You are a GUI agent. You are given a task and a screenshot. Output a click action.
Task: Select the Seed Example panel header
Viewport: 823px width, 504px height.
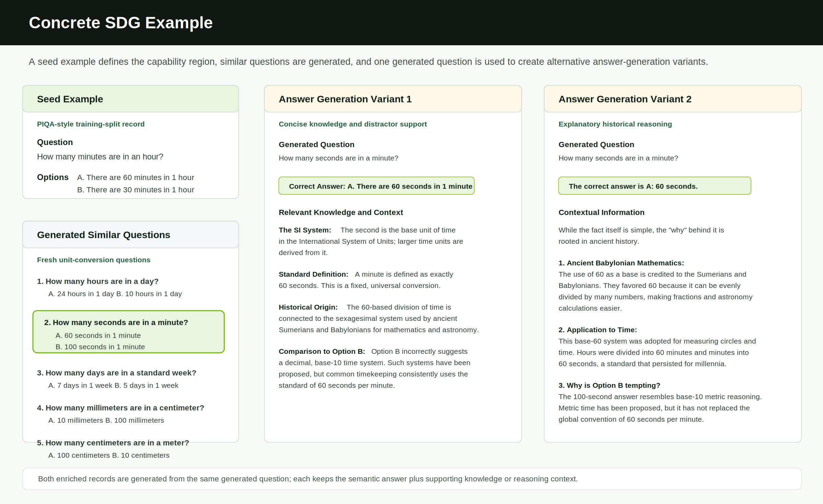point(131,99)
